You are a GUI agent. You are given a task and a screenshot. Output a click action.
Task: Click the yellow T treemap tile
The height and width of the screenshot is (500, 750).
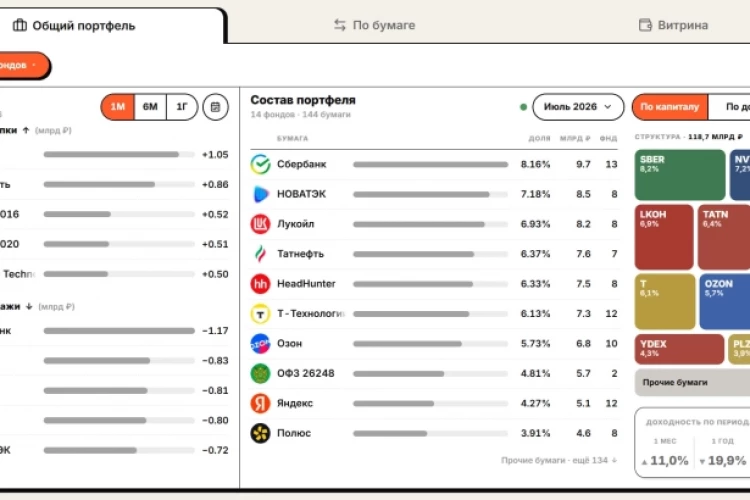665,301
